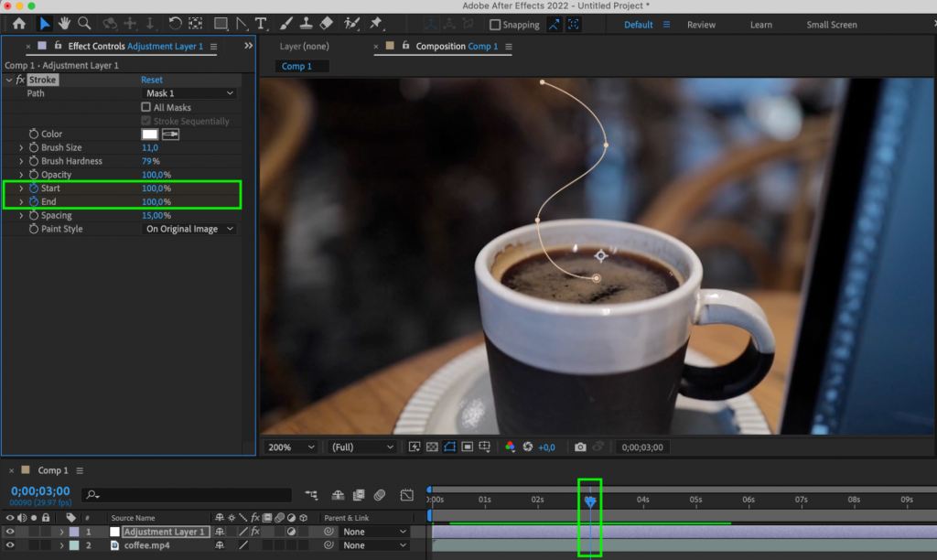Screen dimensions: 937x560
Task: Activate the Zoom tool
Action: [85, 24]
